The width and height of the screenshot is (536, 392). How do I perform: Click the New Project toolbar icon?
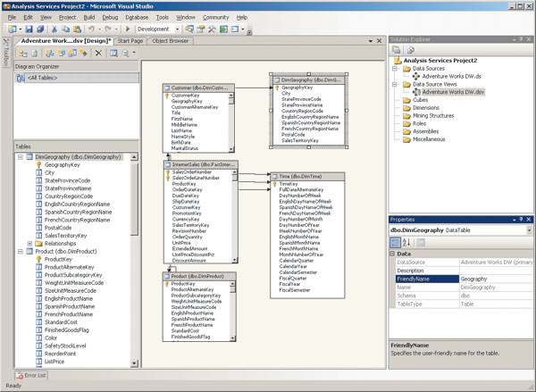12,29
